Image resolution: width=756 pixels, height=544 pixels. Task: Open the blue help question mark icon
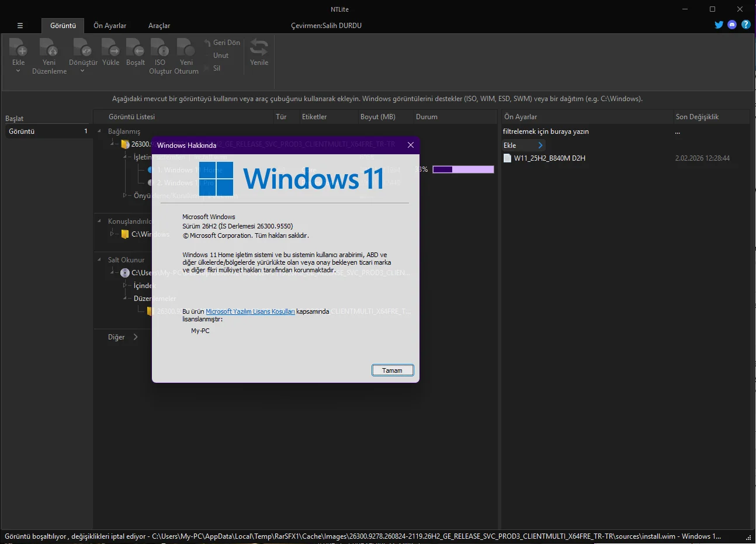pos(746,25)
